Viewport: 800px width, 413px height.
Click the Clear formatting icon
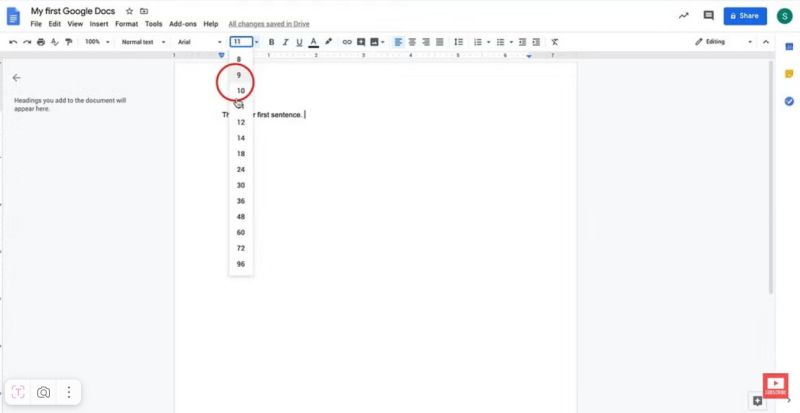(x=554, y=42)
